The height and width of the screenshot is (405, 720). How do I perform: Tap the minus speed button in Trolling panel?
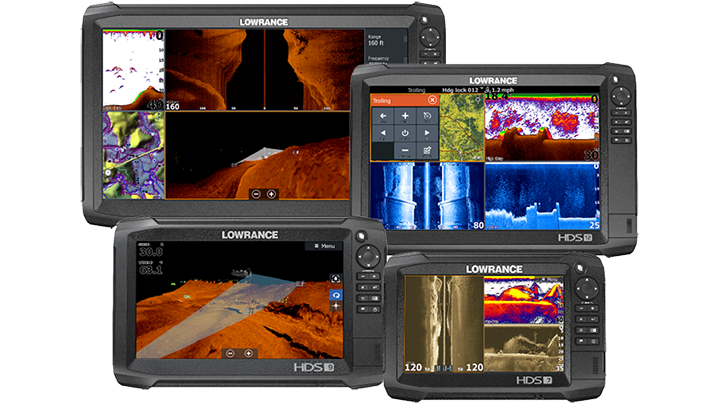point(405,150)
